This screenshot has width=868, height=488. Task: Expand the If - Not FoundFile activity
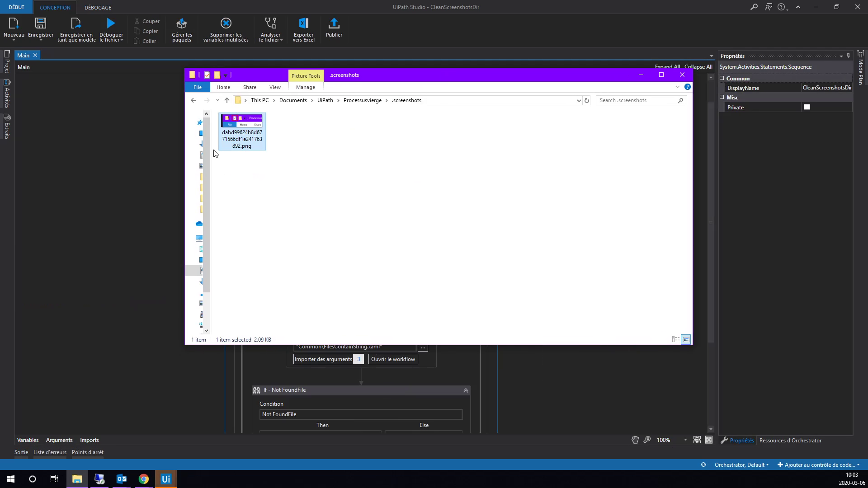(x=465, y=389)
